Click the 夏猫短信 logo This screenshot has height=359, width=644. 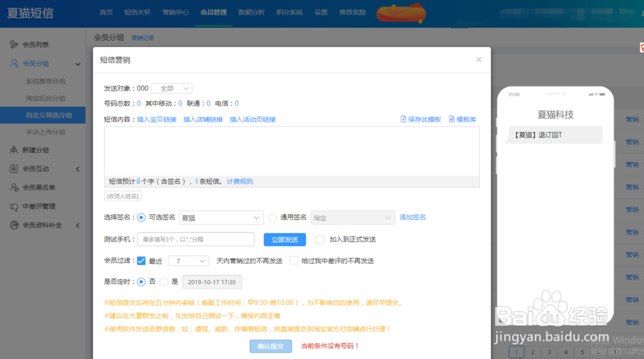[30, 13]
